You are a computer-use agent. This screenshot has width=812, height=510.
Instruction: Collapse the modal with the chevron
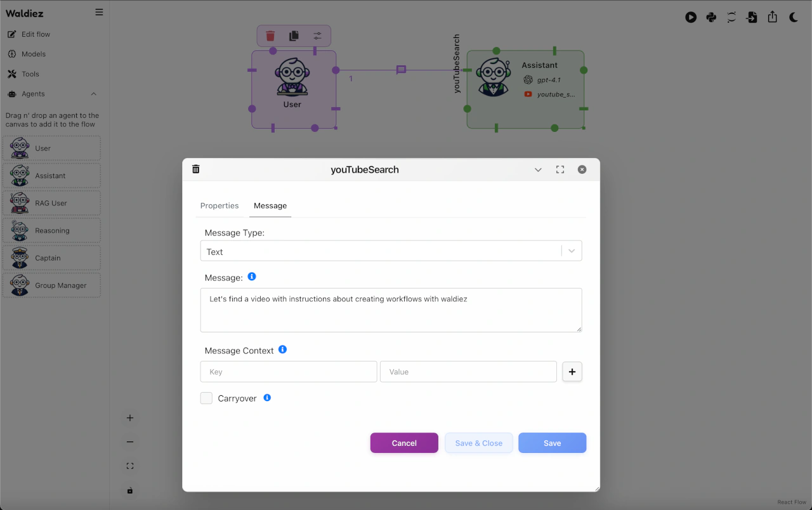538,169
